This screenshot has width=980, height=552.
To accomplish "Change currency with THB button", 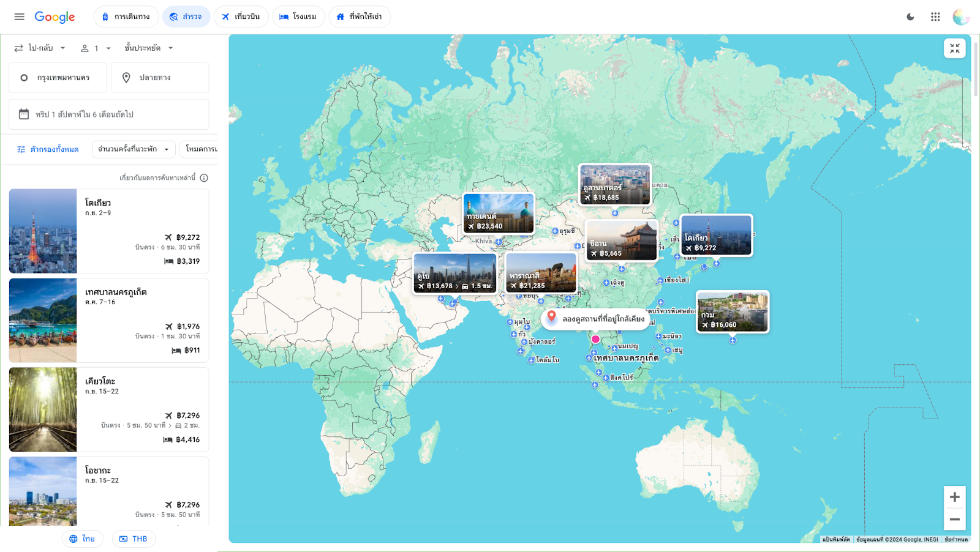I will [134, 539].
